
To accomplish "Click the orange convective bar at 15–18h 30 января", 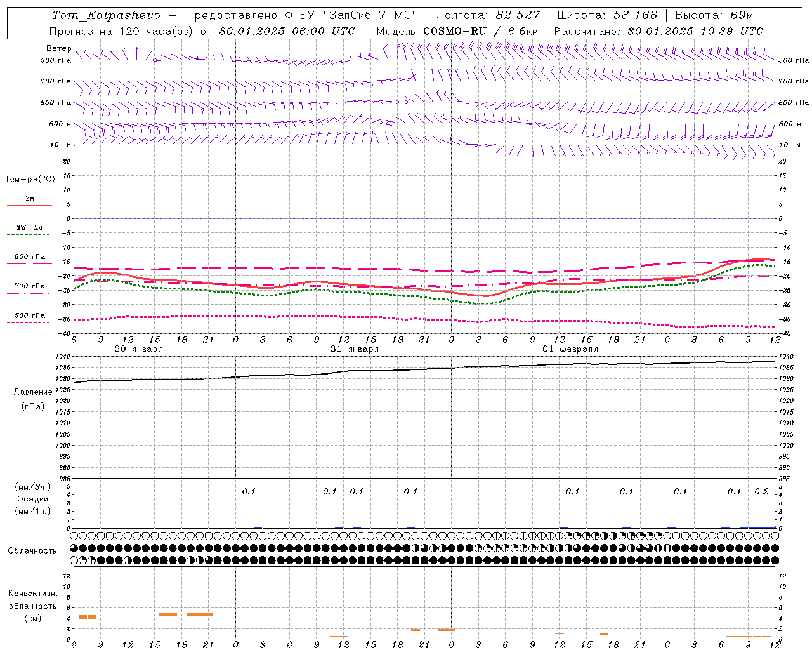I will coord(168,614).
